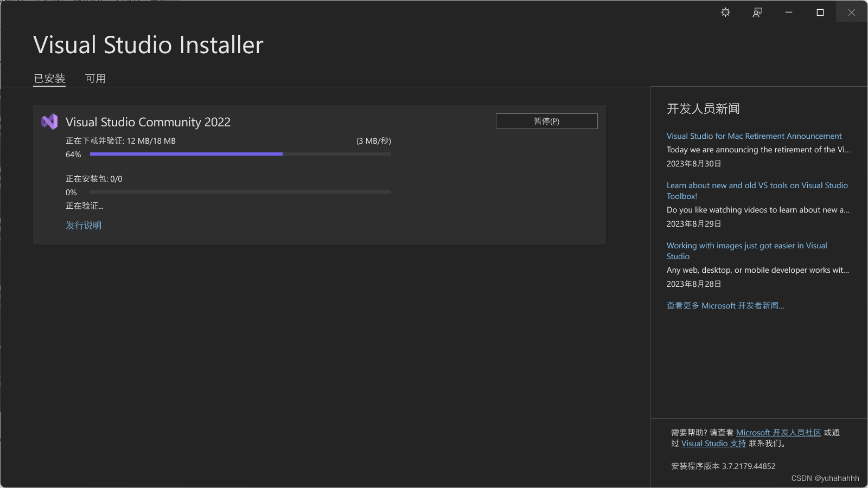The image size is (868, 488).
Task: Click the 2023年8月28日 date
Action: click(x=694, y=284)
